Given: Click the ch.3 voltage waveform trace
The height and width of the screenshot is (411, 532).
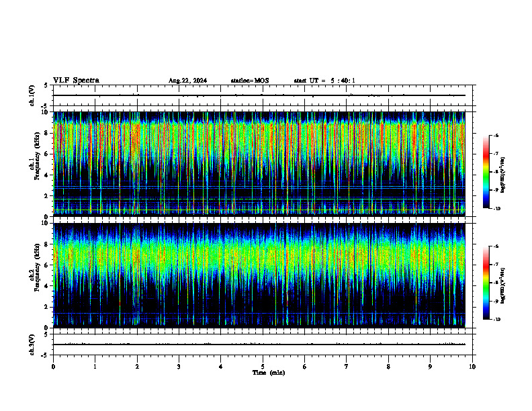Looking at the screenshot, I should click(x=259, y=345).
